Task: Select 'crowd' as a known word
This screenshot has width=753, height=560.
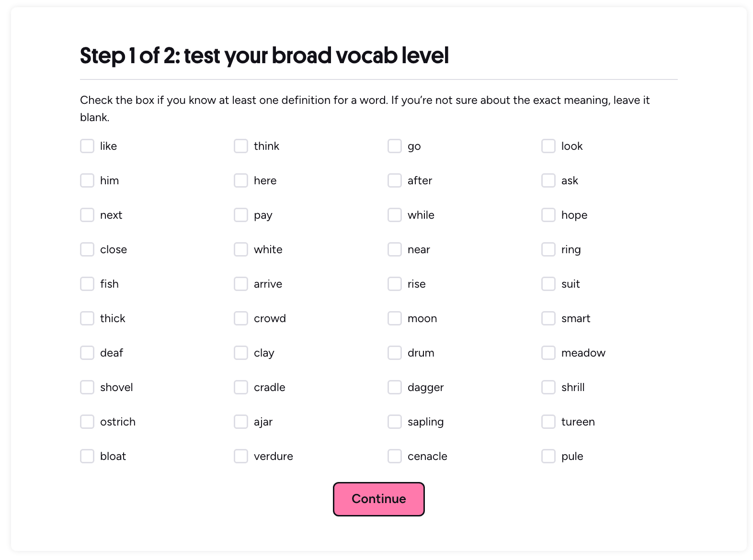Action: click(x=240, y=318)
